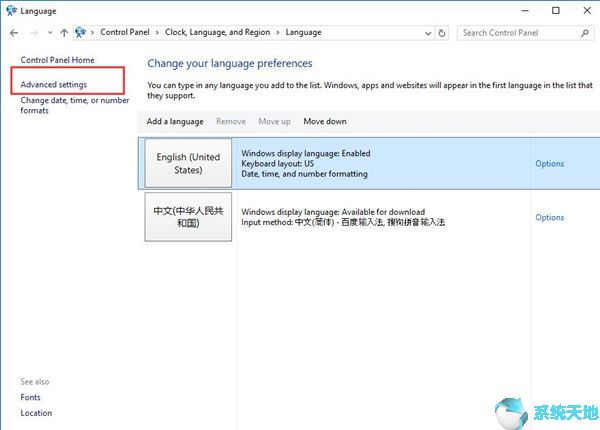Open Options for the Chinese language

(549, 217)
